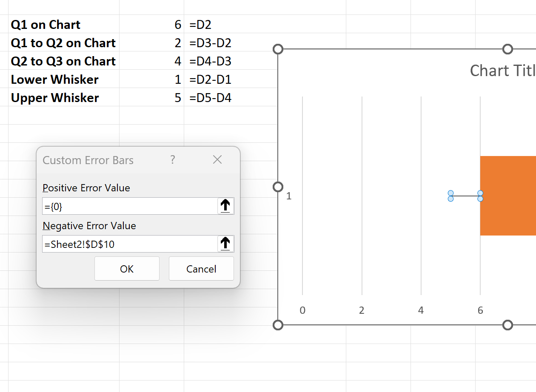This screenshot has height=392, width=536.
Task: Select the Q2 to Q3 on Chart cell
Action: [63, 61]
